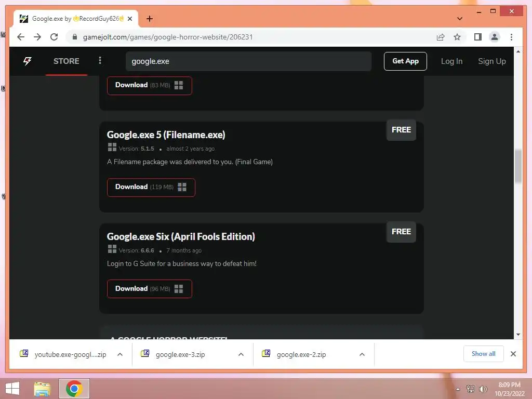
Task: Click the Google.exe Six (April Fools Edition) title
Action: click(181, 236)
